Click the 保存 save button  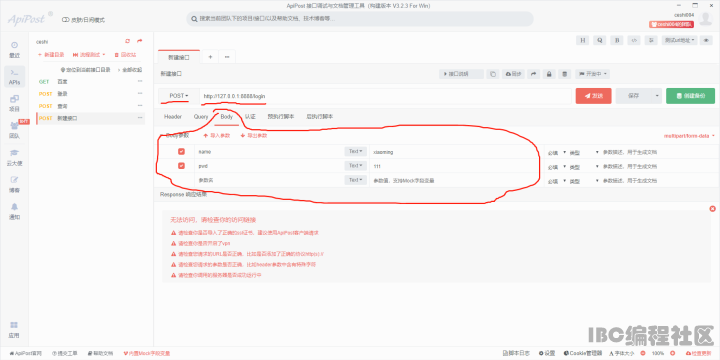click(x=633, y=96)
